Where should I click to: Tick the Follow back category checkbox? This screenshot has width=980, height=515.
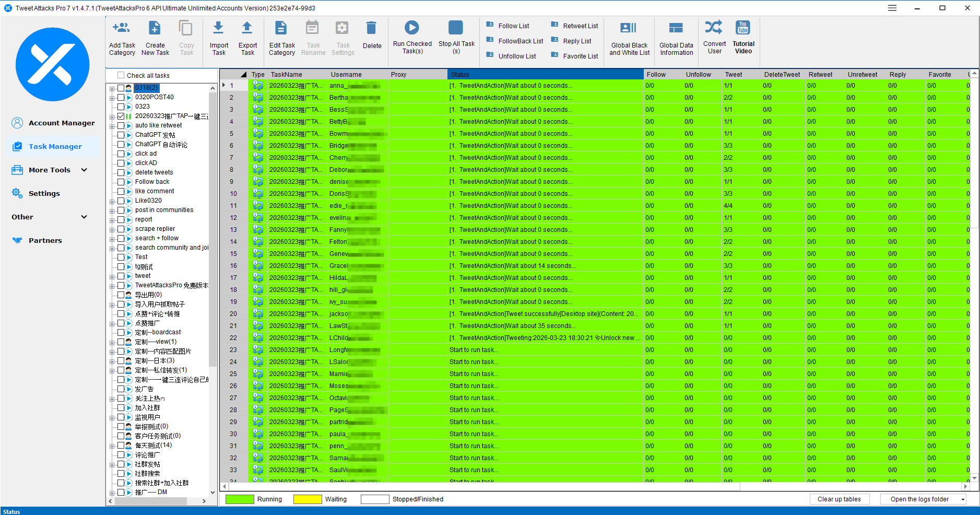(x=121, y=182)
